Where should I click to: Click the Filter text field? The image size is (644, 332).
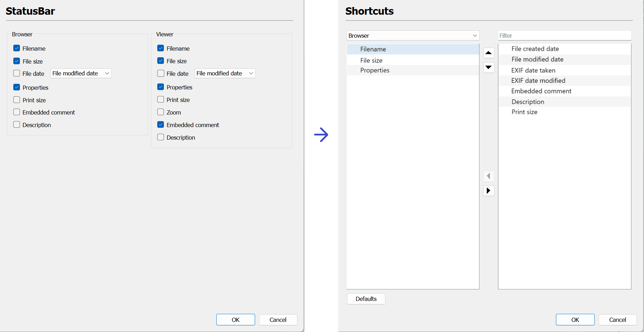point(564,36)
